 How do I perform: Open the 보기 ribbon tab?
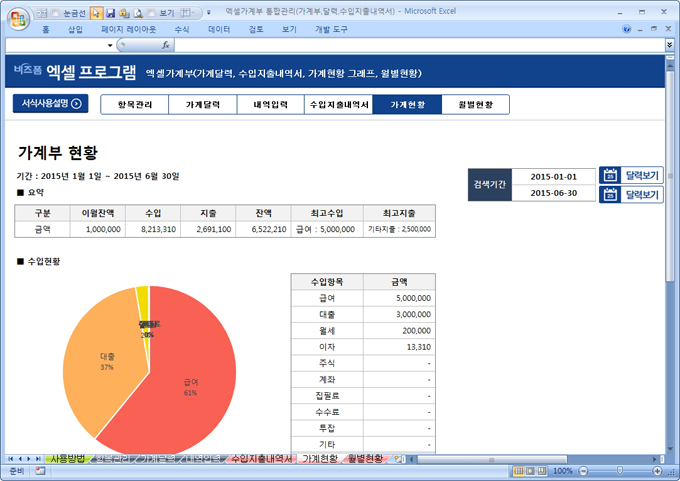289,29
